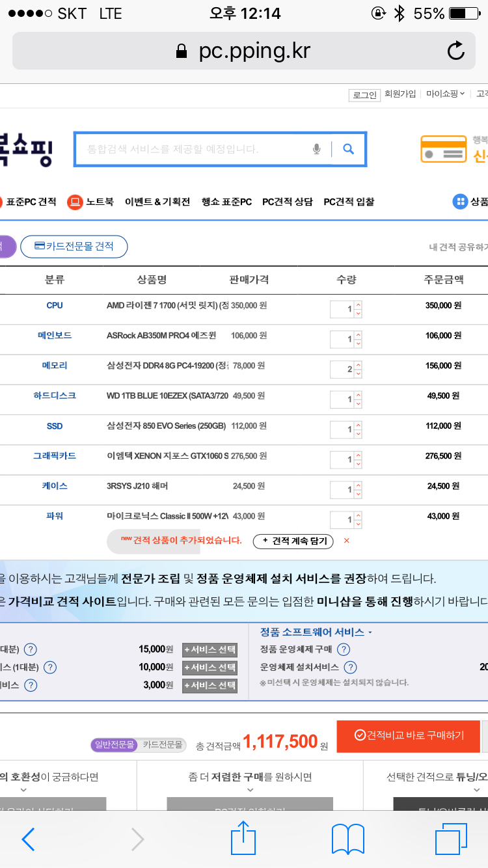This screenshot has width=488, height=868.
Task: Increase CPU quantity with up arrow
Action: 358,305
